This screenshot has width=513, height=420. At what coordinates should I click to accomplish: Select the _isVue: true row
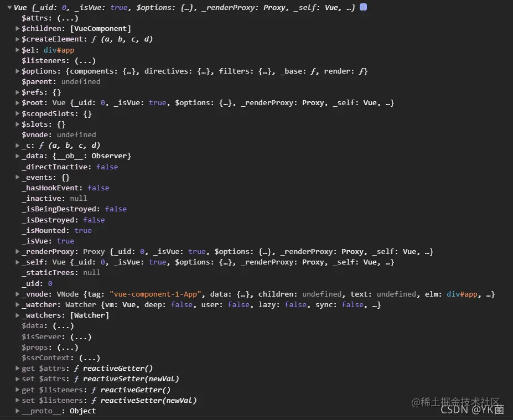(48, 241)
